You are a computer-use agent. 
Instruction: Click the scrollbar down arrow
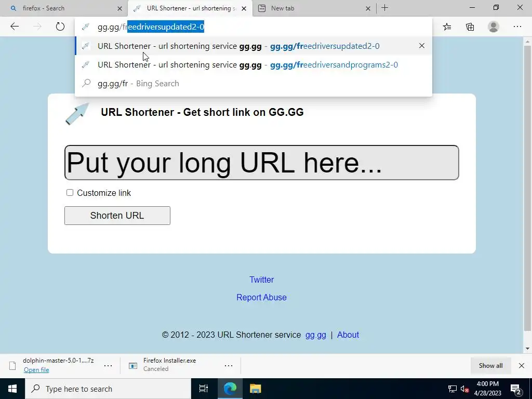[527, 349]
